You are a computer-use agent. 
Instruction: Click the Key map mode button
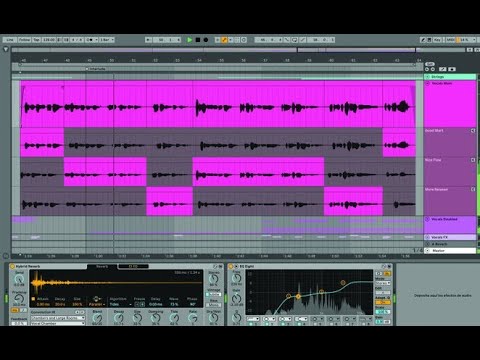437,40
